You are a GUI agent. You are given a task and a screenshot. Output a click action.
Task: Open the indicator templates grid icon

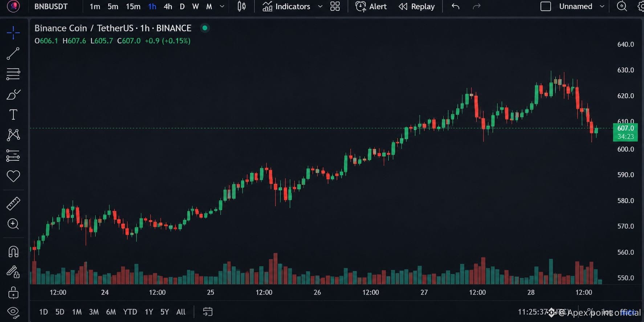pos(335,7)
